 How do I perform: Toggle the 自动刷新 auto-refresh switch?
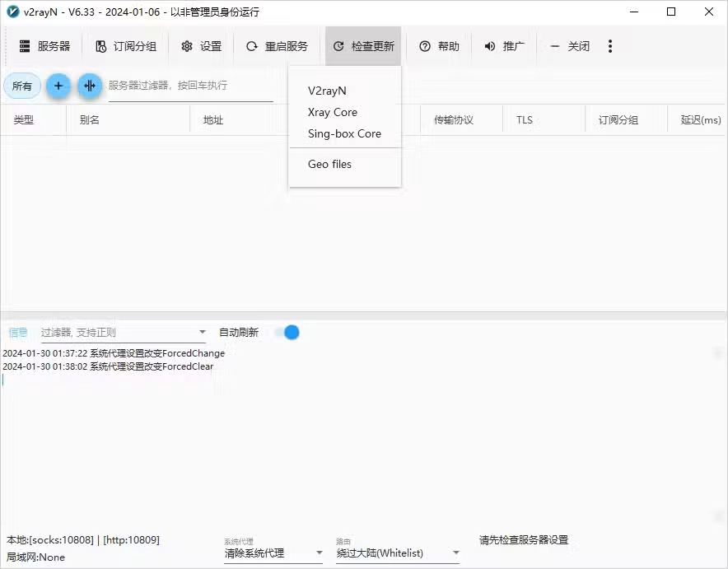[288, 332]
